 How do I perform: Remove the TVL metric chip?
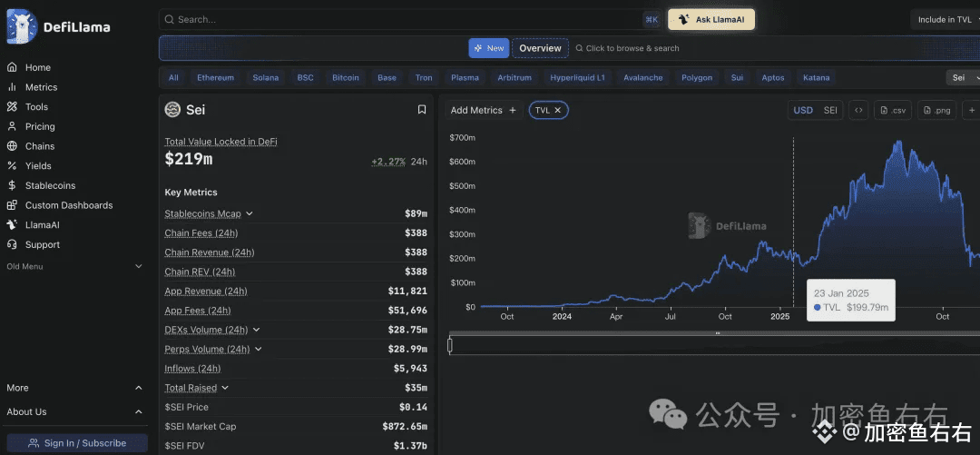tap(558, 110)
